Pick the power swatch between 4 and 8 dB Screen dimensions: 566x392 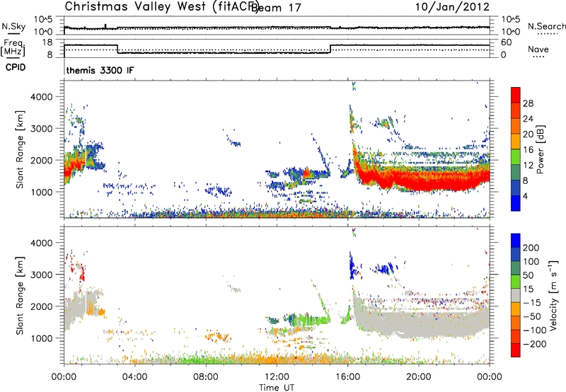point(516,188)
